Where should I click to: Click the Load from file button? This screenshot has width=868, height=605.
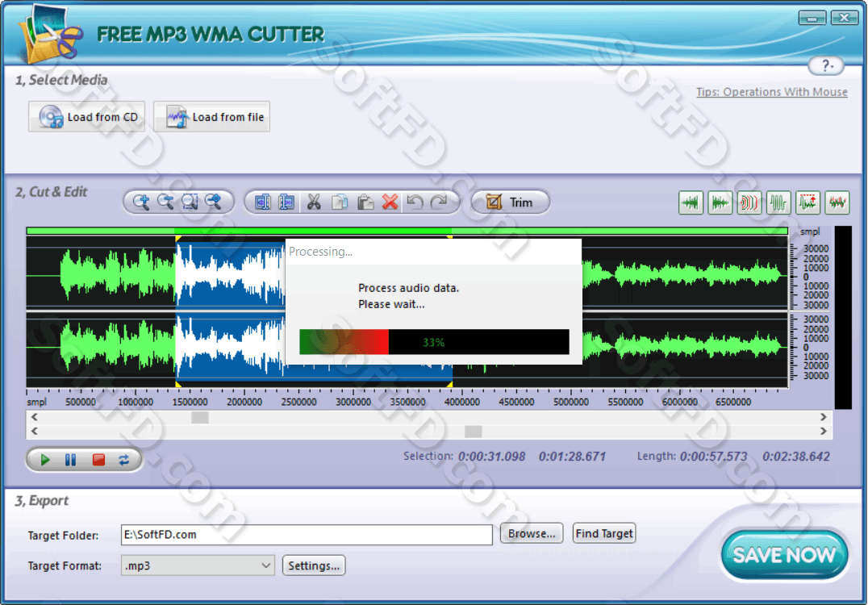point(212,117)
